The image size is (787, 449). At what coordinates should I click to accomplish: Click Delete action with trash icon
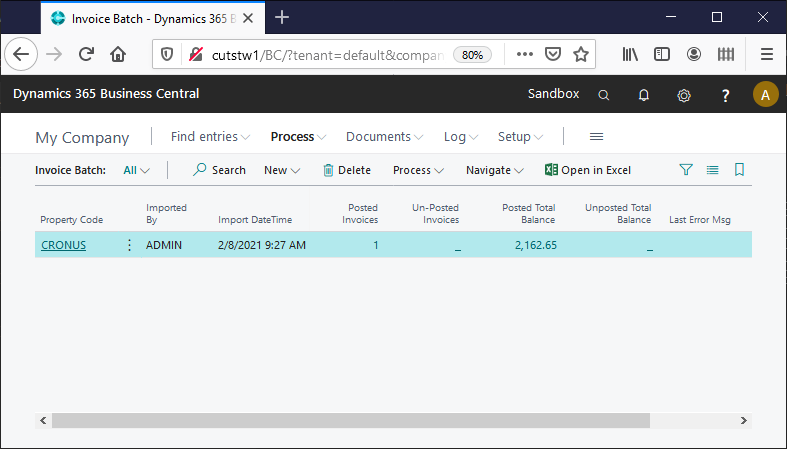click(x=347, y=170)
